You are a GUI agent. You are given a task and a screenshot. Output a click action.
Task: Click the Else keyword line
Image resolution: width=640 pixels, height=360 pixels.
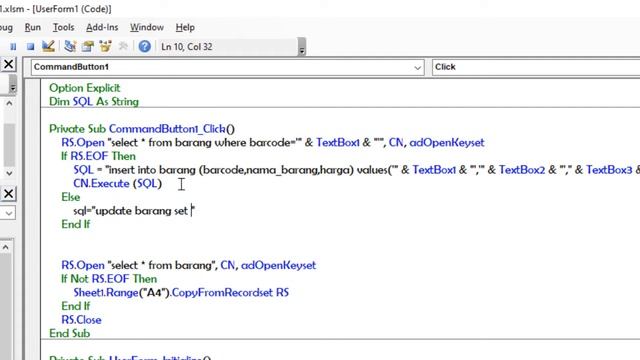coord(71,197)
